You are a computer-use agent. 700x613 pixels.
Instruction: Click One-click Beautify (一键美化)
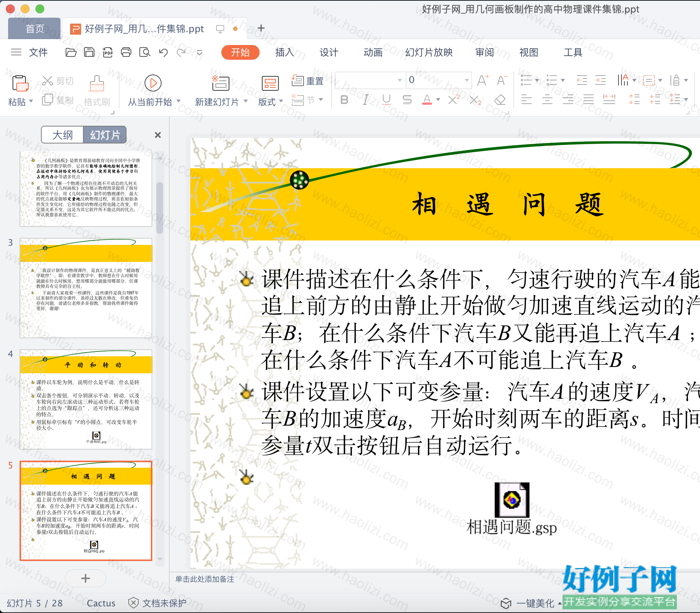528,603
